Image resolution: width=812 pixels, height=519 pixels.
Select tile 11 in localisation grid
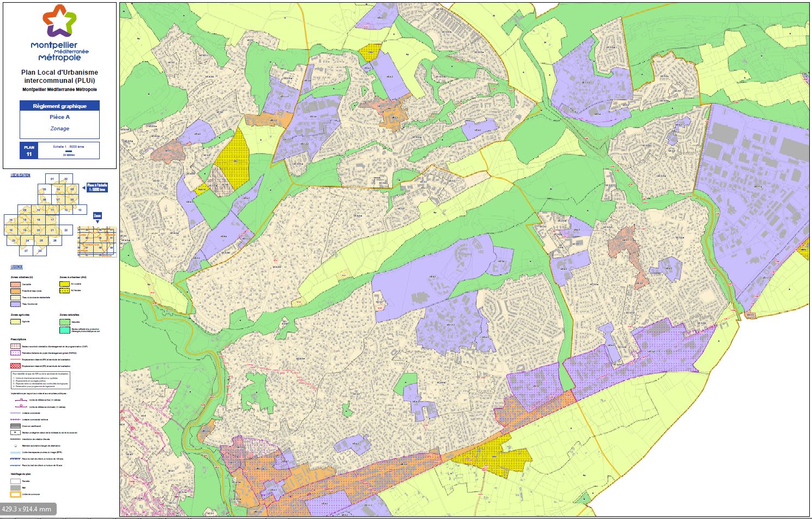pos(52,210)
